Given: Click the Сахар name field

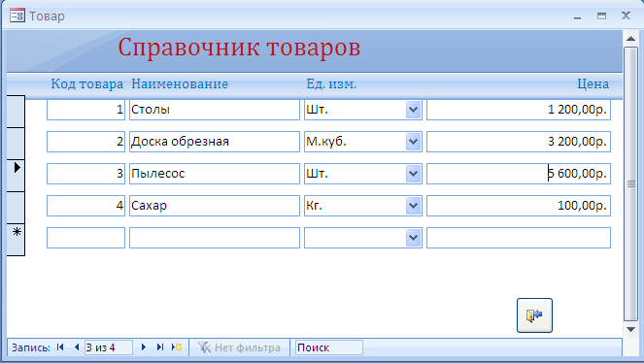Looking at the screenshot, I should point(215,206).
